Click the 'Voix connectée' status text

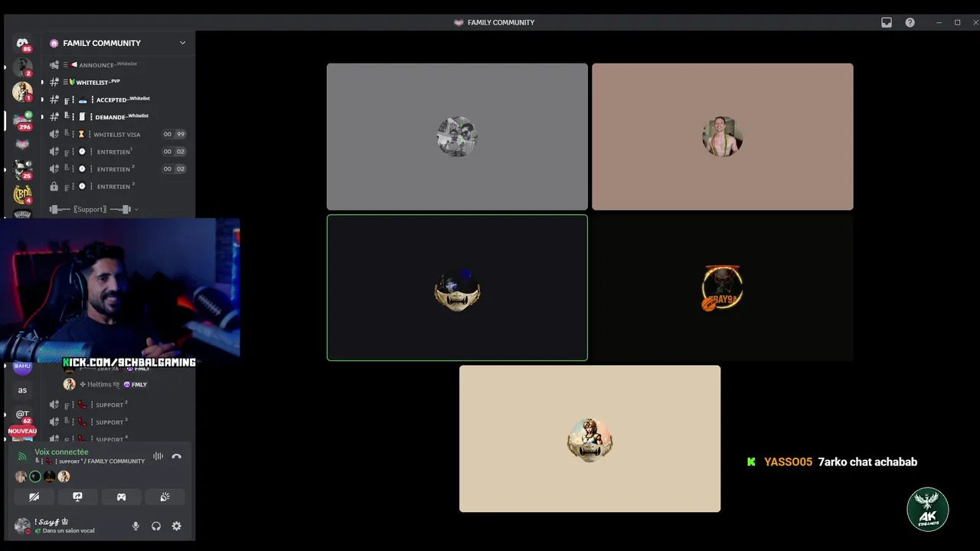click(61, 452)
